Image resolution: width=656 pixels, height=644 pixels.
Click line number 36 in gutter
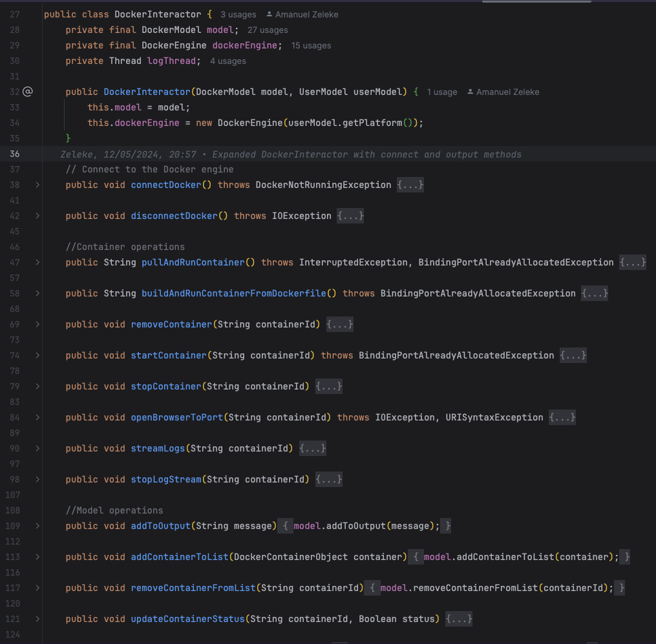[15, 154]
